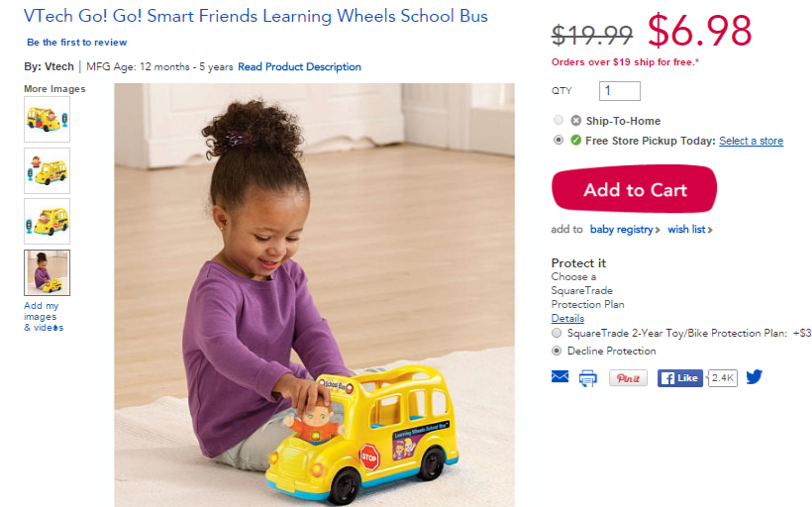Like the product with Facebook Like button
Viewport: 812px width, 507px height.
(x=680, y=378)
